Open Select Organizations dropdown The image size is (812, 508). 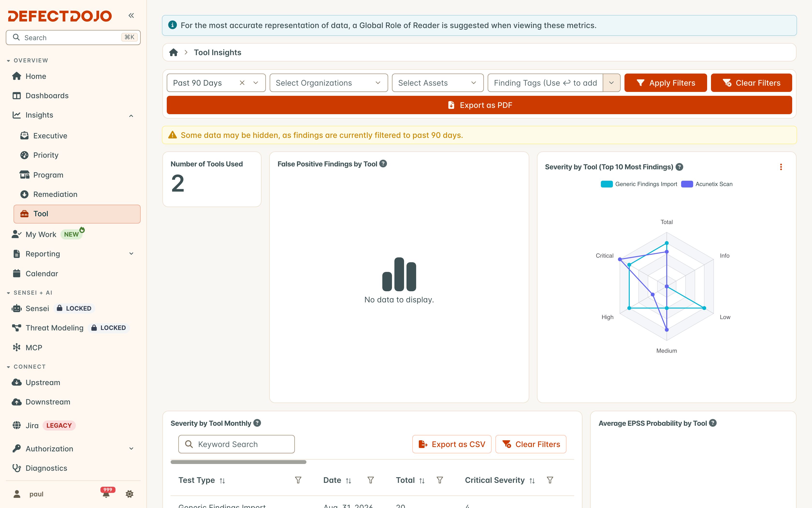[x=328, y=83]
